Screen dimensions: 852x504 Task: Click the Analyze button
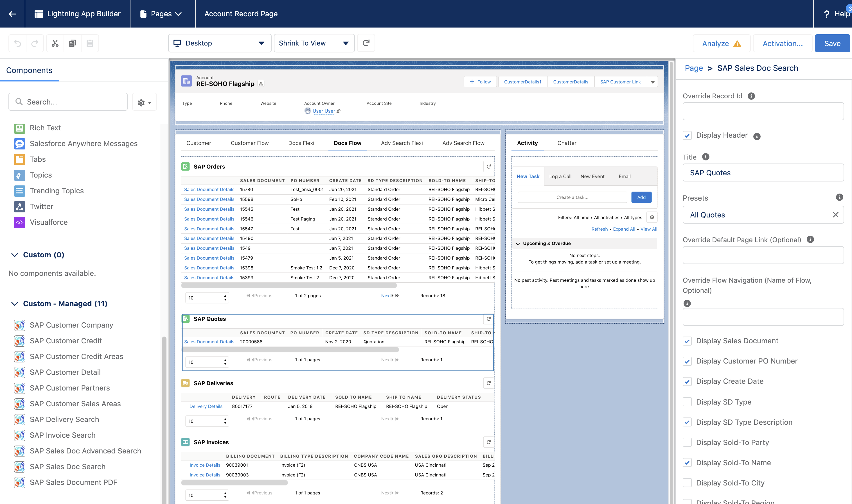click(721, 44)
